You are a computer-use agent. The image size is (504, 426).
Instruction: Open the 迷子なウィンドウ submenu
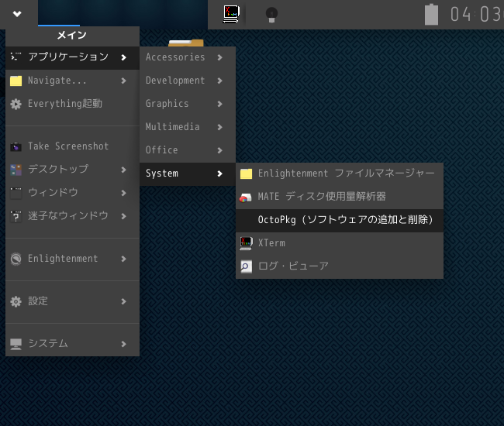click(x=72, y=216)
